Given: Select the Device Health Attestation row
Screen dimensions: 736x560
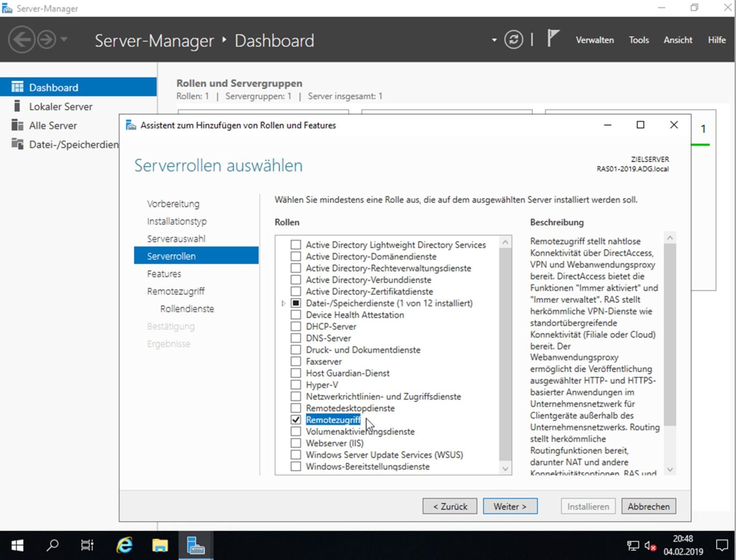Looking at the screenshot, I should click(x=355, y=315).
